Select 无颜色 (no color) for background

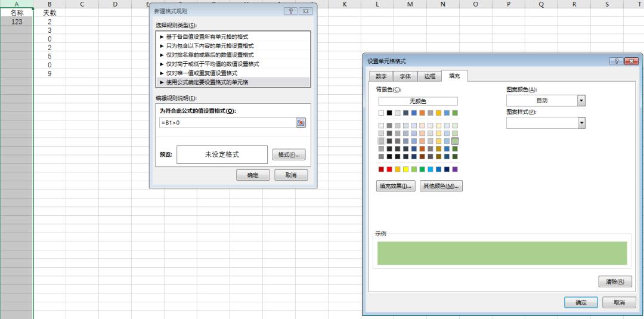click(417, 101)
